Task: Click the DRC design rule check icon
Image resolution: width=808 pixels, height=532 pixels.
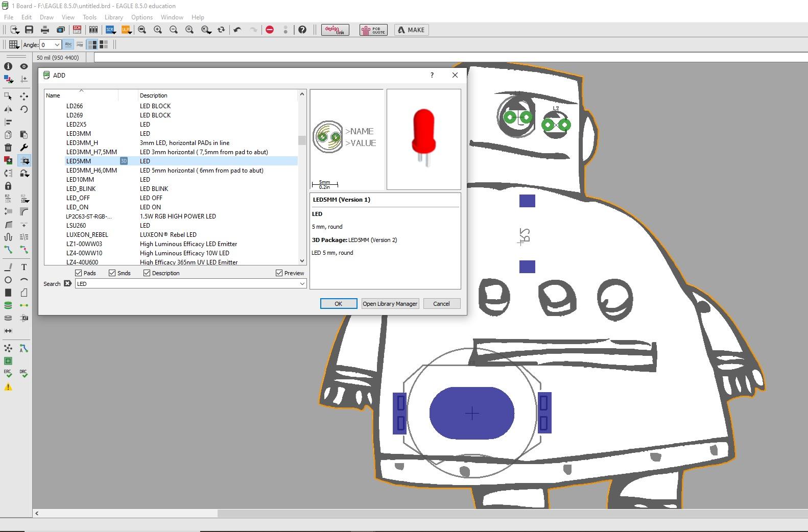Action: tap(23, 374)
